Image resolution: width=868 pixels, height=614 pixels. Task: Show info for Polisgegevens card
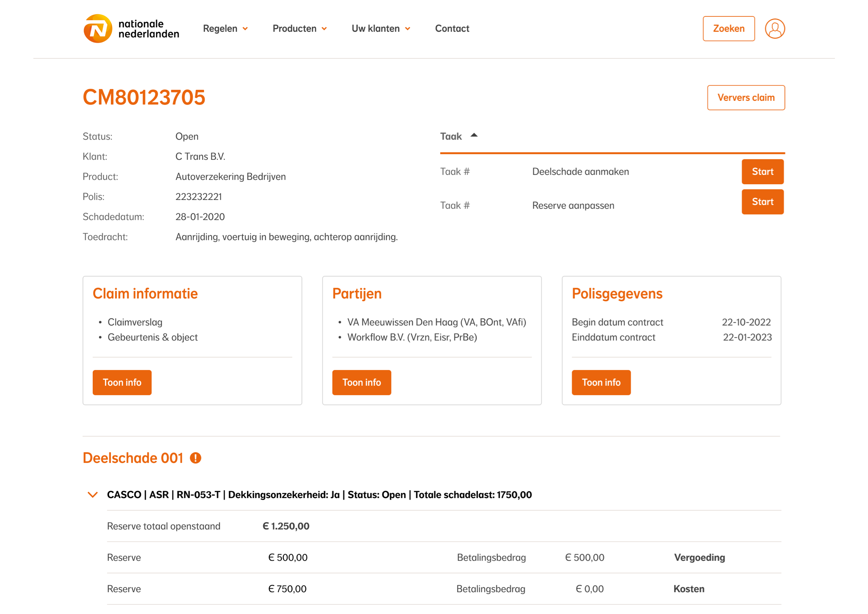(601, 382)
